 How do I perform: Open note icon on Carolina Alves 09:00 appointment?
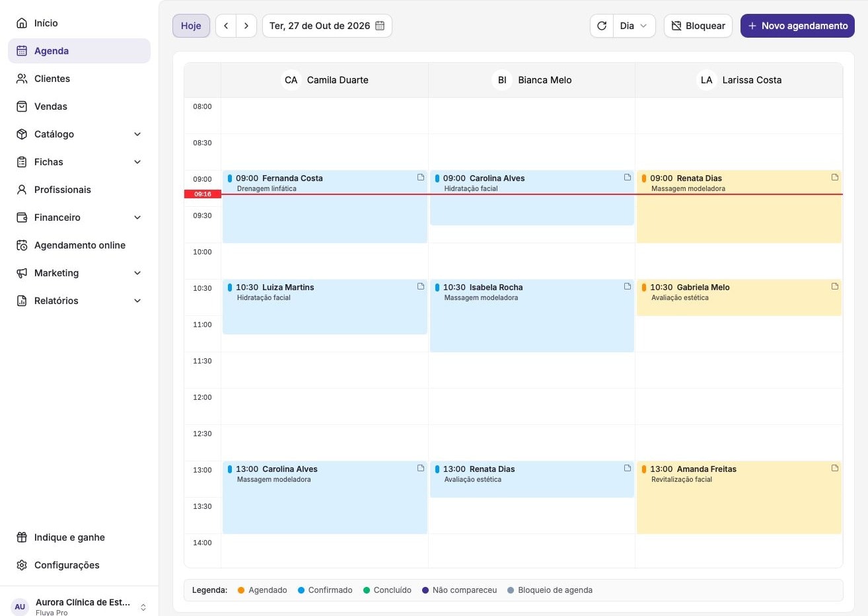tap(628, 177)
